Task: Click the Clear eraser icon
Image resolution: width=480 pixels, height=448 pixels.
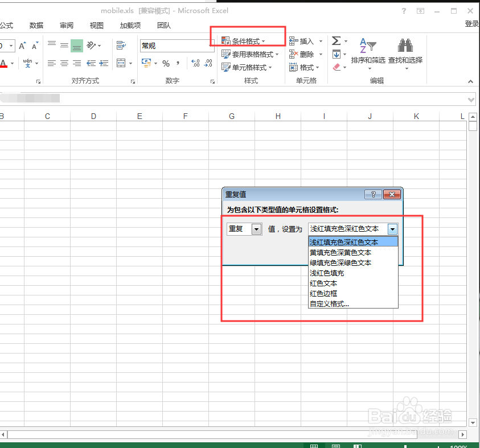Action: tap(337, 67)
